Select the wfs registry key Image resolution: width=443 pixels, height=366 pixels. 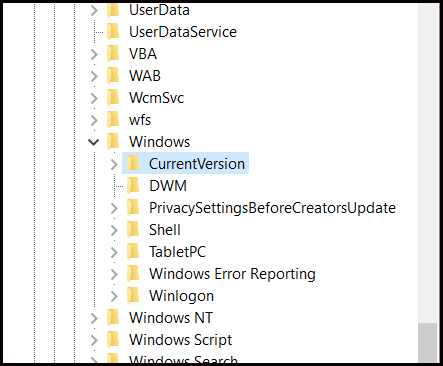(140, 120)
